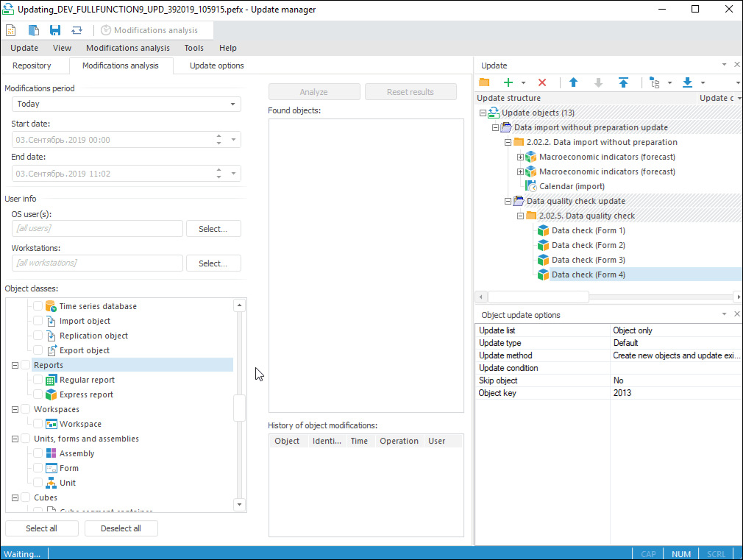Click Select button next to OS users
743x560 pixels.
point(213,229)
